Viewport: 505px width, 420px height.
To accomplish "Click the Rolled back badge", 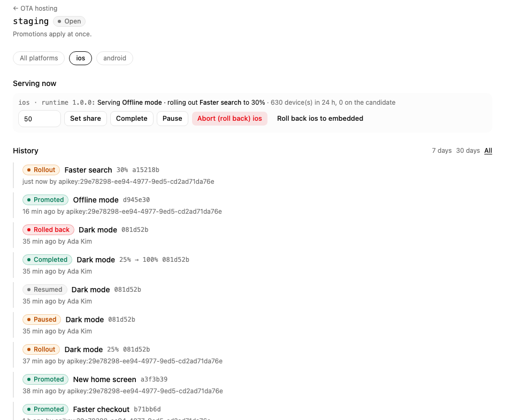I will [x=48, y=230].
